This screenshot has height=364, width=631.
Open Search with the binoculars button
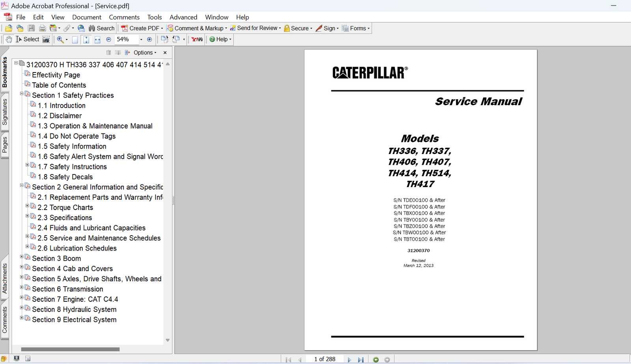tap(101, 28)
